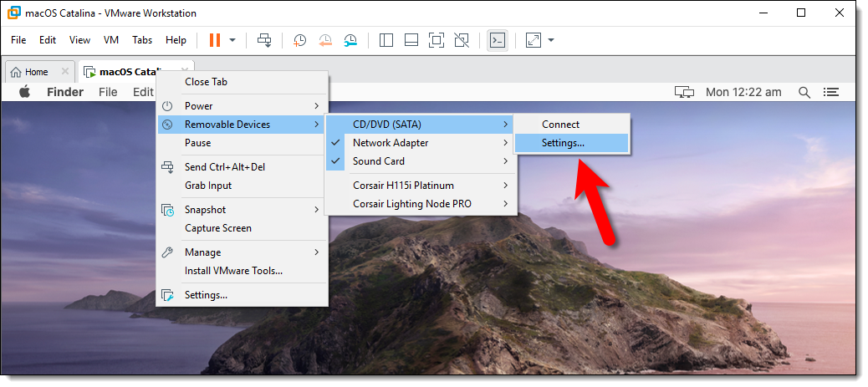Click the VMware Workstation title bar logo icon
The height and width of the screenshot is (387, 868).
(x=14, y=13)
